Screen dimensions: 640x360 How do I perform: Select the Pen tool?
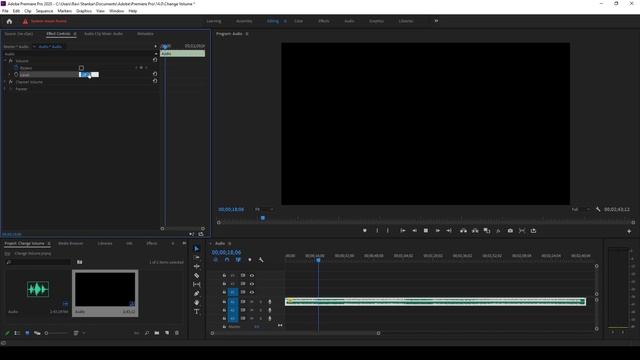(x=196, y=293)
